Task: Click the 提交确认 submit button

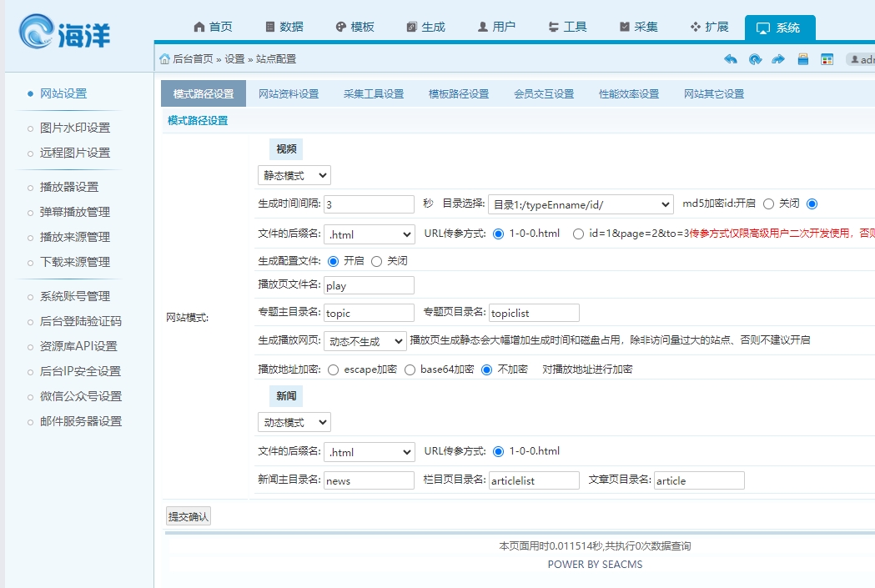Action: 189,516
